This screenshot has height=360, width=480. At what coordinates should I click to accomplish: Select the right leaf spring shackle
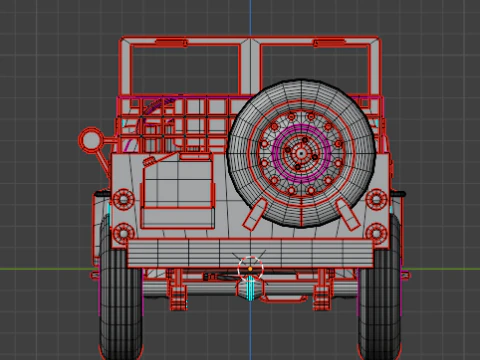322,289
